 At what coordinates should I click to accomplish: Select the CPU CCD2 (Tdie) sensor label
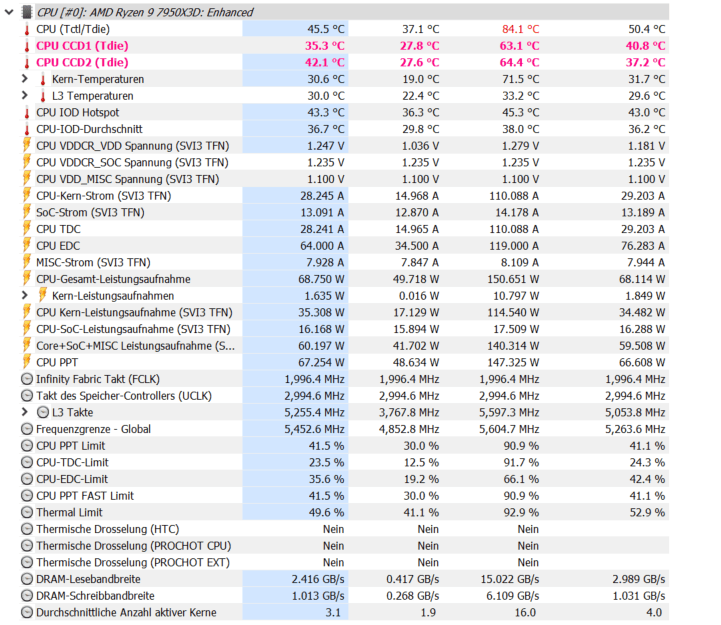(82, 63)
